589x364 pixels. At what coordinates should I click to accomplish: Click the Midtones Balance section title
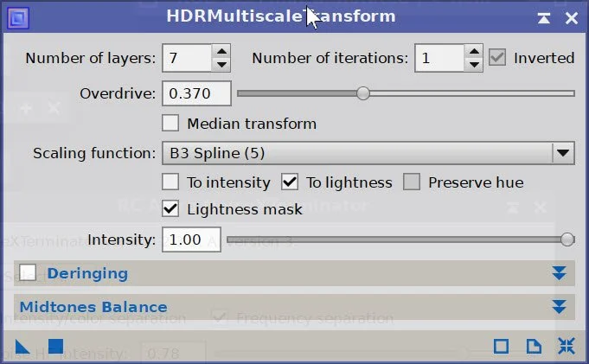[x=93, y=307]
